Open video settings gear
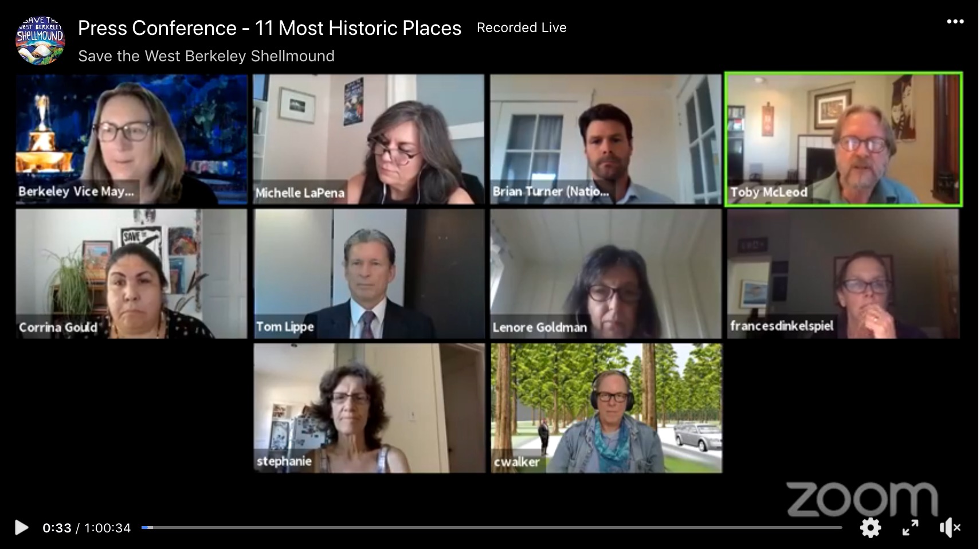980x549 pixels. click(870, 527)
